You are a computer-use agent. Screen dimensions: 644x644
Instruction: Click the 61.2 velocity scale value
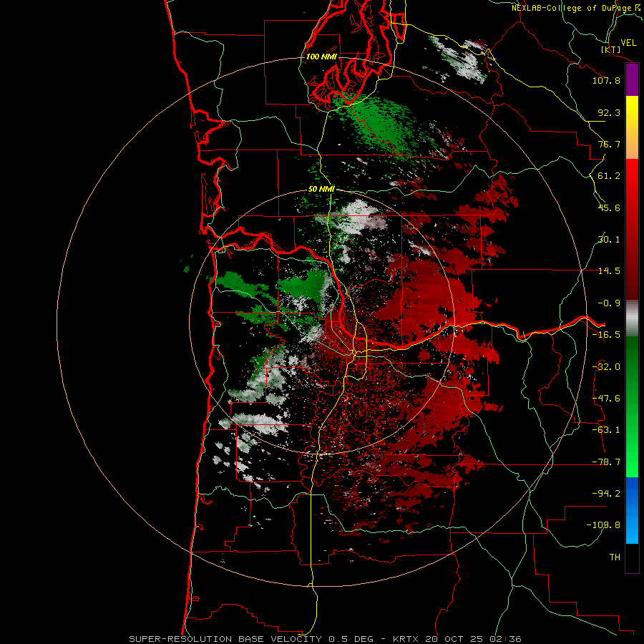tap(609, 176)
